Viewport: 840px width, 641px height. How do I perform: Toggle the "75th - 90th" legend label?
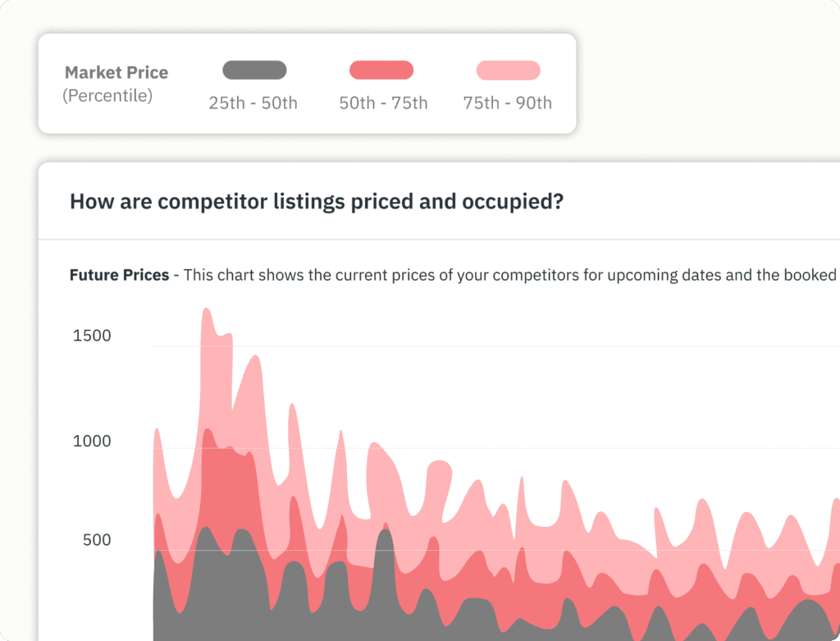click(x=507, y=103)
